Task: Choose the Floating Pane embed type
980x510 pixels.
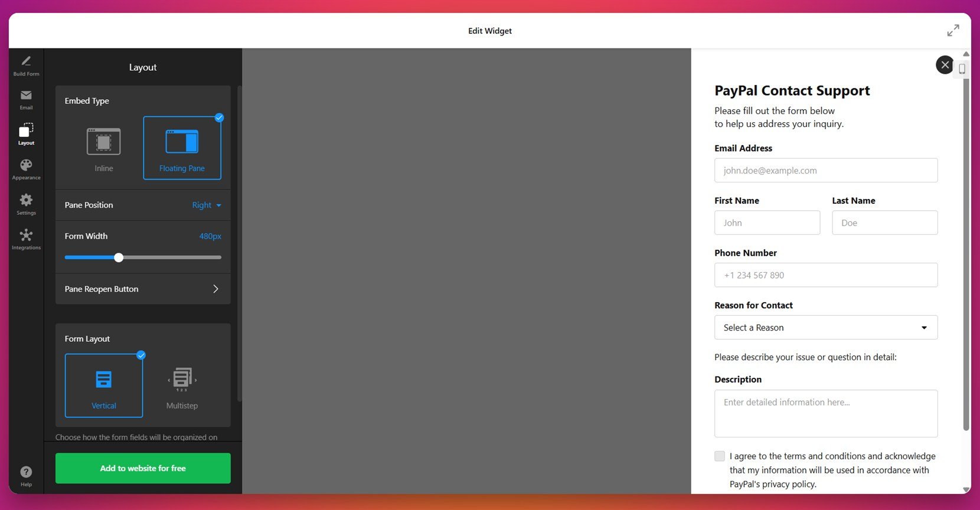Action: click(x=182, y=148)
